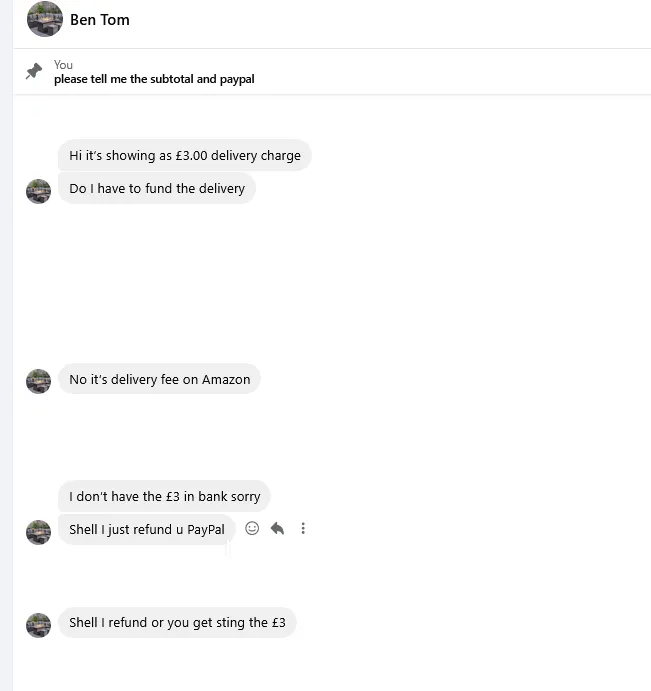Viewport: 651px width, 691px height.
Task: Click avatar next to 'Do I have to fund the delivery'
Action: click(38, 191)
